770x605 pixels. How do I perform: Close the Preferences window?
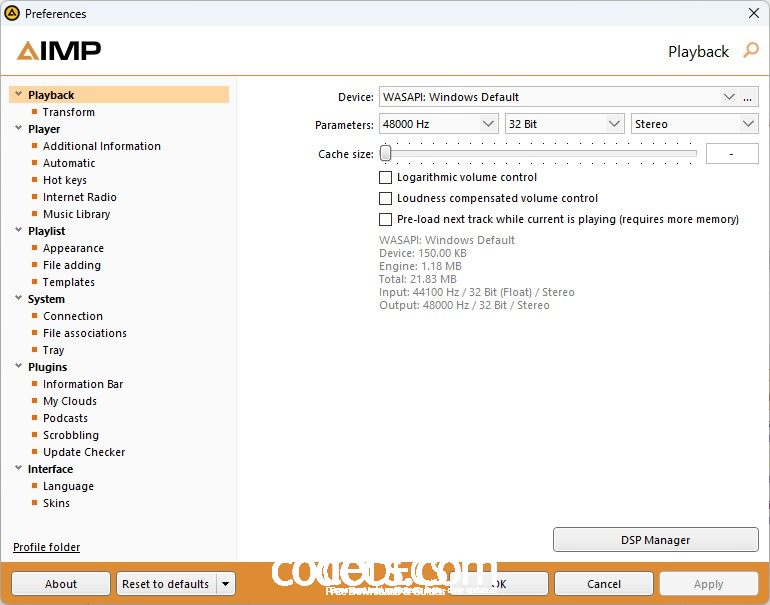[x=754, y=13]
